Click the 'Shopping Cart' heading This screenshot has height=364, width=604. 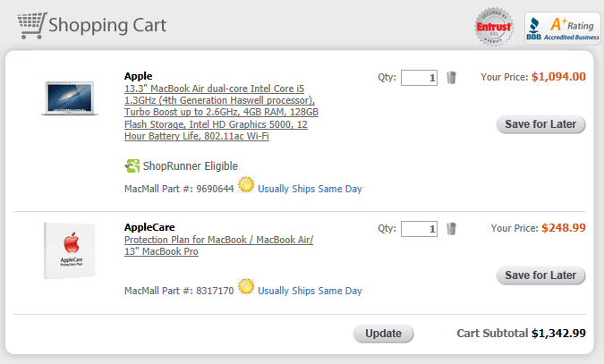107,25
